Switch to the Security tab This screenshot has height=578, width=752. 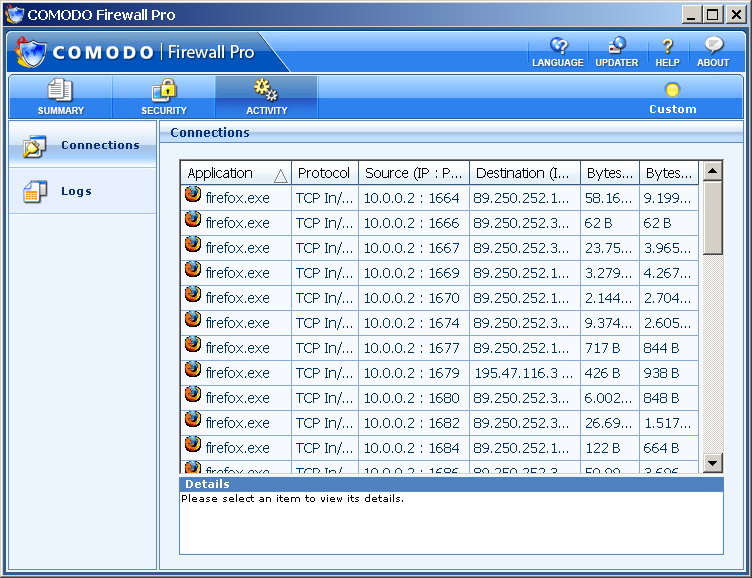(x=164, y=97)
